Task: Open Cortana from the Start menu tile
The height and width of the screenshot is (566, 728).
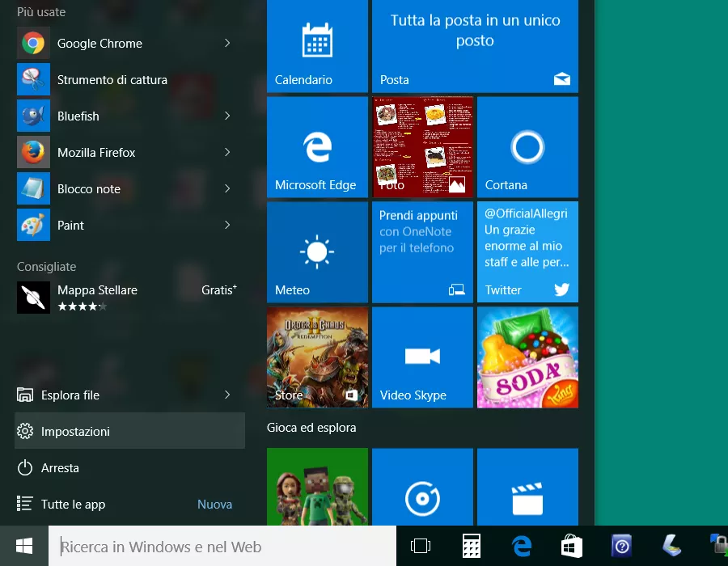Action: coord(527,147)
